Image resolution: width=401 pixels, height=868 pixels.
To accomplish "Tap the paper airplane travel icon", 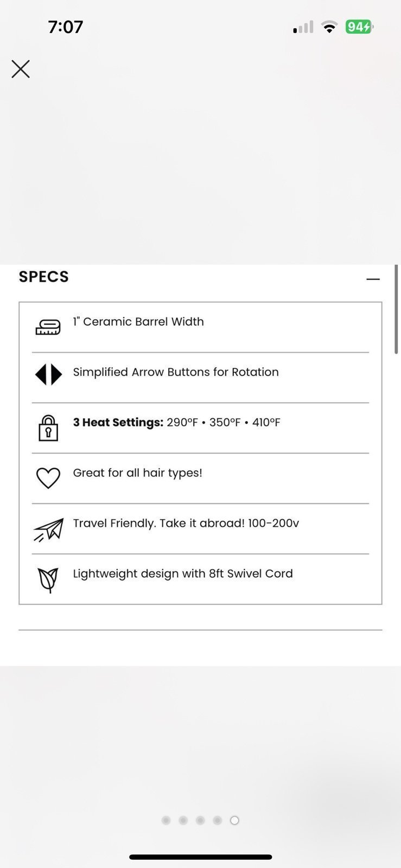I will tap(49, 529).
